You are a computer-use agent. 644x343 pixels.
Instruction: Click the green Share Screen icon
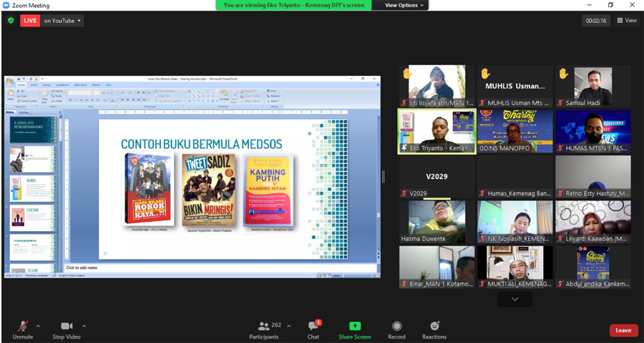click(x=355, y=327)
